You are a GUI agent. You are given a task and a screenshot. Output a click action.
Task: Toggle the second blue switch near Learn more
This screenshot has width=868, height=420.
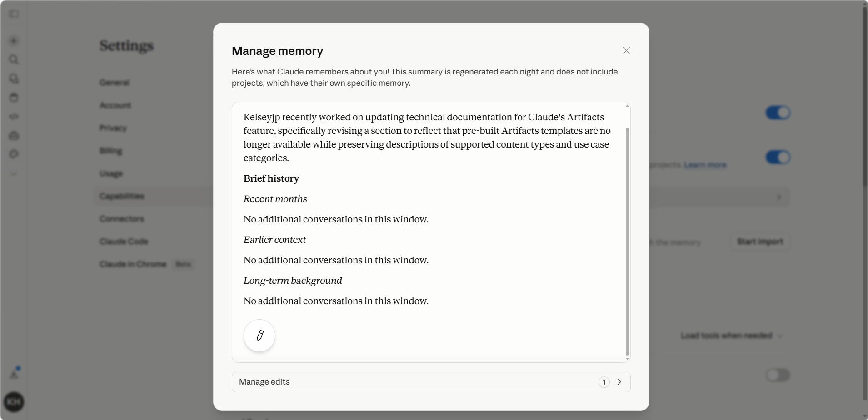pyautogui.click(x=778, y=158)
